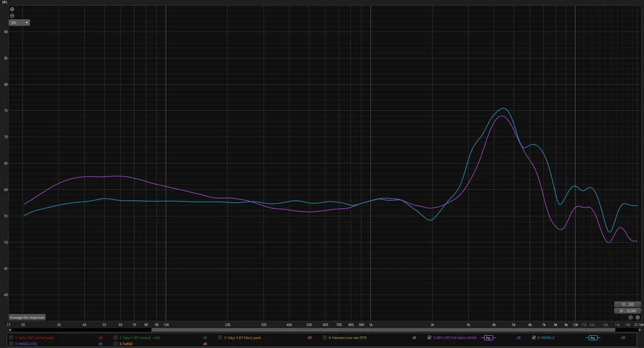Click the purple dB value for trace 5
The height and width of the screenshot is (348, 644).
(518, 338)
